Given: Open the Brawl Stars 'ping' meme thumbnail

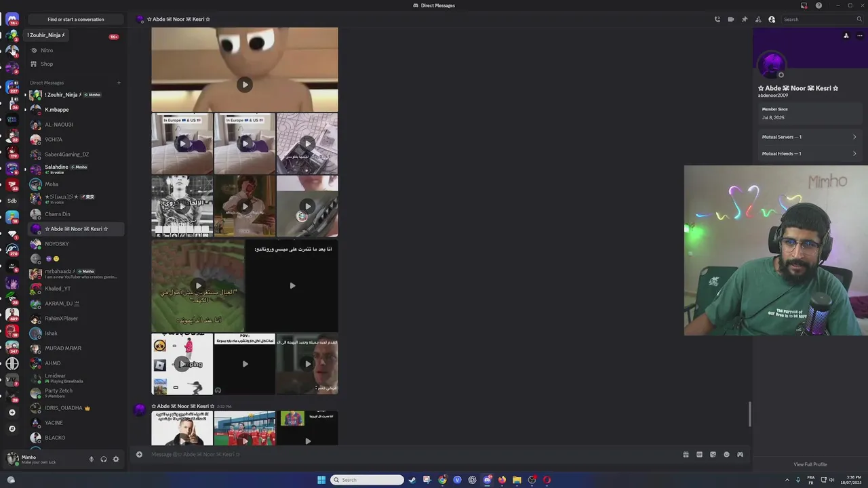Looking at the screenshot, I should pyautogui.click(x=182, y=364).
